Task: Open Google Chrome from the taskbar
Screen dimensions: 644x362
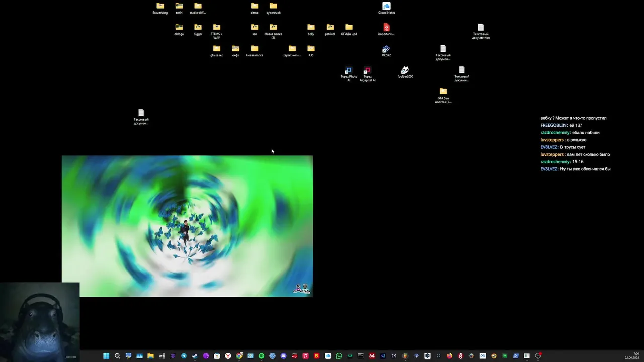Action: click(239, 356)
